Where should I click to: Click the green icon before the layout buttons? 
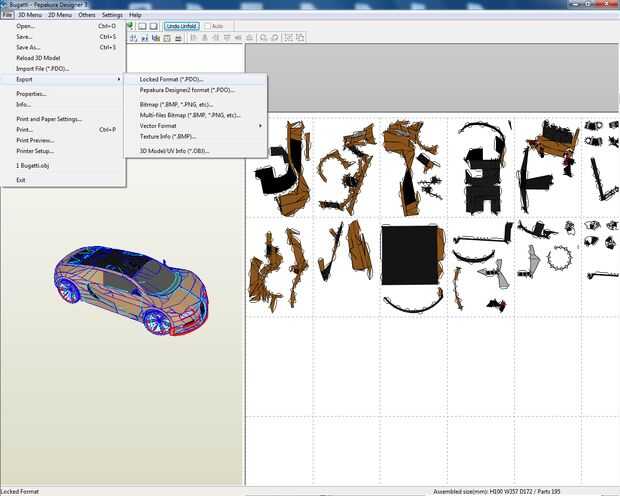[130, 26]
